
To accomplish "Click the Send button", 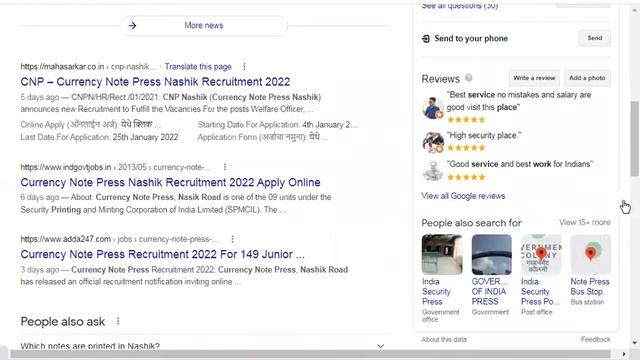I will 595,38.
